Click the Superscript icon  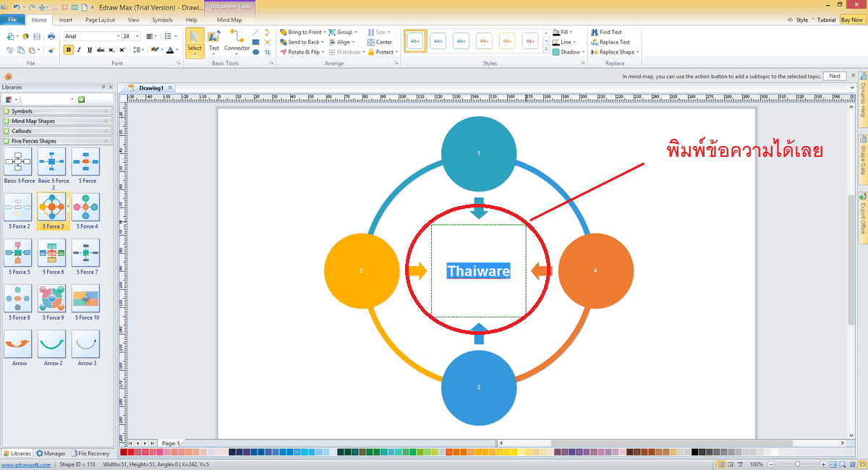point(122,50)
